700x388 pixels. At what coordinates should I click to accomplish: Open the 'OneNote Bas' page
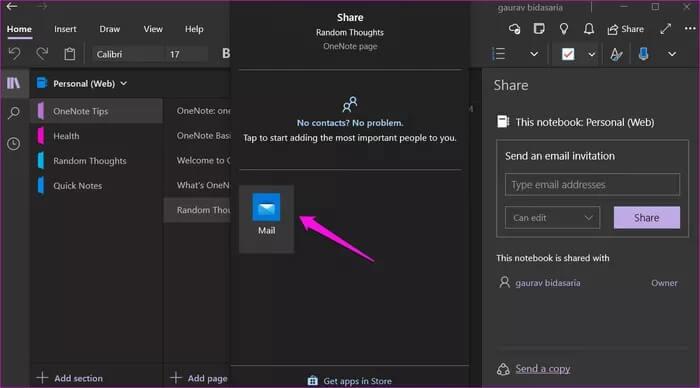[197, 135]
